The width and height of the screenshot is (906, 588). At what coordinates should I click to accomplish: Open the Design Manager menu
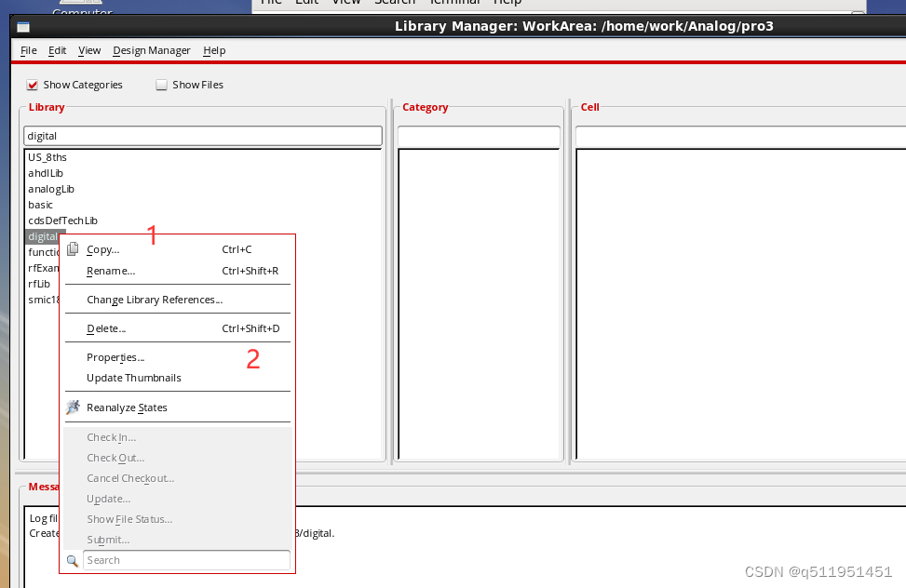coord(152,50)
